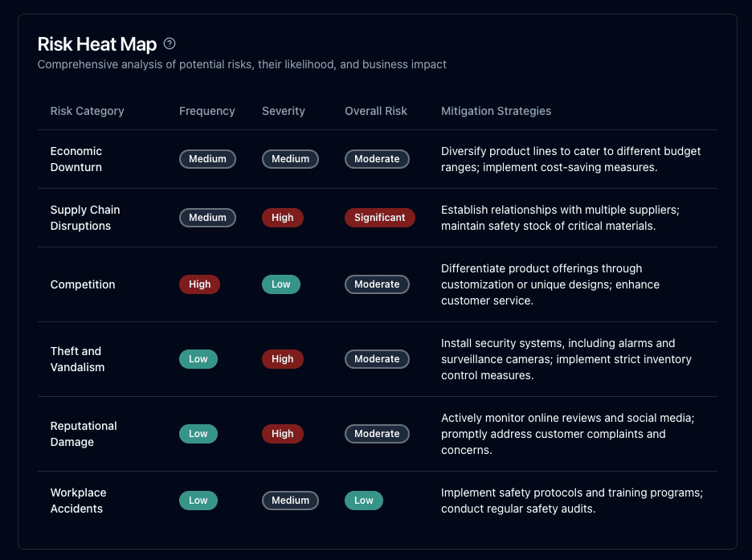The width and height of the screenshot is (752, 560).
Task: Select the Supply Chain Disruptions category label
Action: tap(85, 218)
